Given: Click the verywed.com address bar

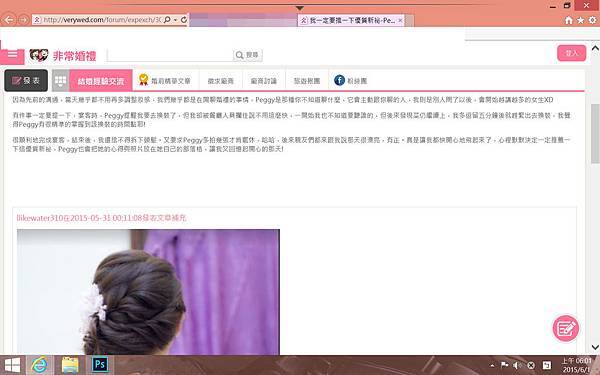Looking at the screenshot, I should coord(101,20).
